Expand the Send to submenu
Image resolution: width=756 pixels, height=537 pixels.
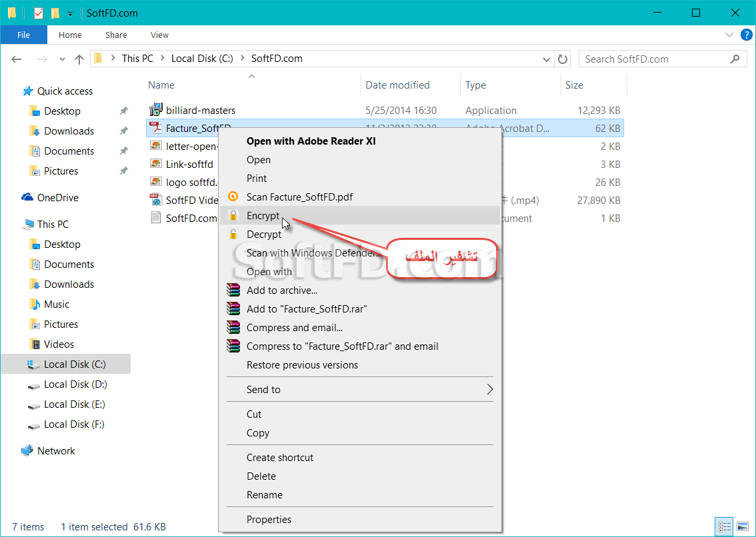tap(490, 390)
